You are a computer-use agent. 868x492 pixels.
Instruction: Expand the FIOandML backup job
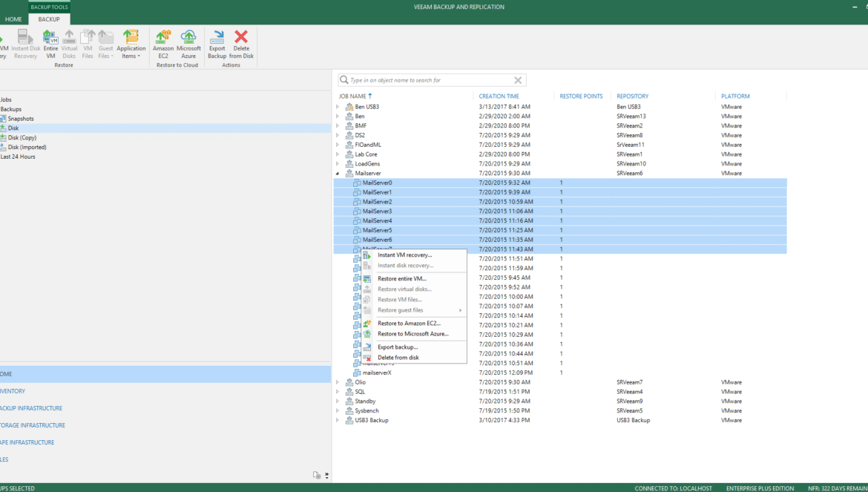pyautogui.click(x=338, y=145)
